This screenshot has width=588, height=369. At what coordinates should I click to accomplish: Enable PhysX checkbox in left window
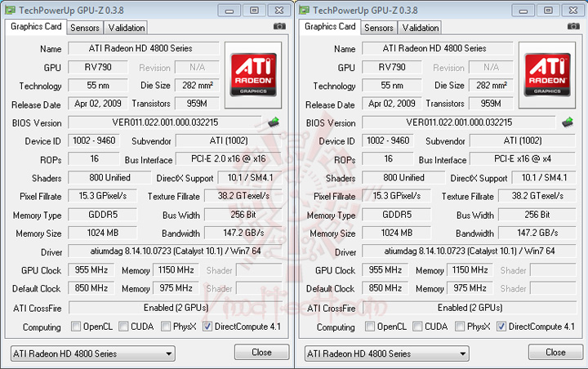(166, 327)
